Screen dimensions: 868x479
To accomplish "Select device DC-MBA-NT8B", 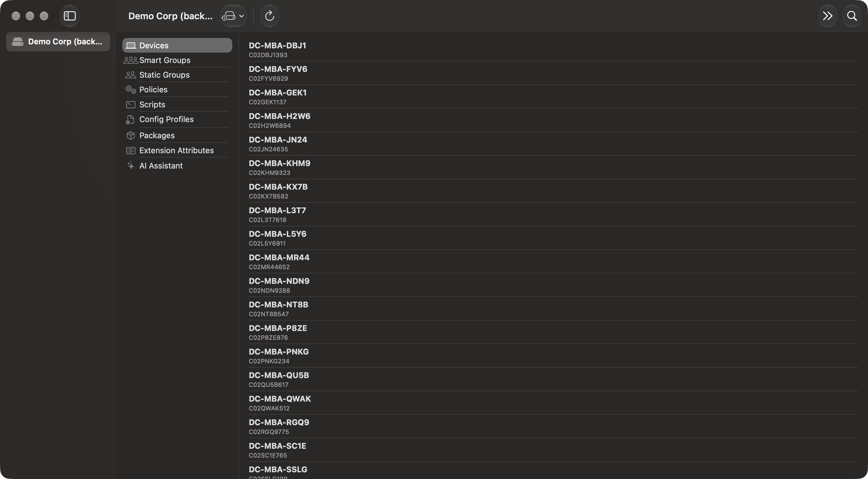I will (x=553, y=309).
